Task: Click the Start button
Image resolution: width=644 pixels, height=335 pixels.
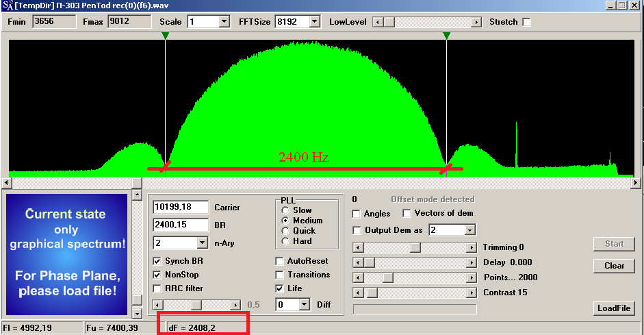Action: tap(614, 244)
